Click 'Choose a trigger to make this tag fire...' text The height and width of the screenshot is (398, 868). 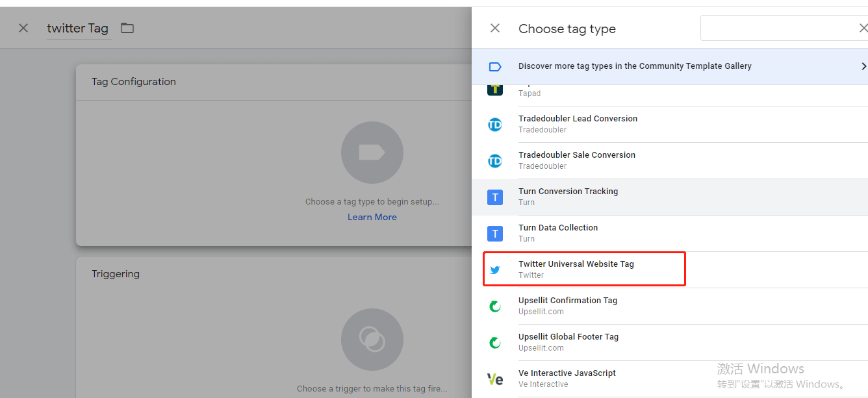click(x=372, y=389)
